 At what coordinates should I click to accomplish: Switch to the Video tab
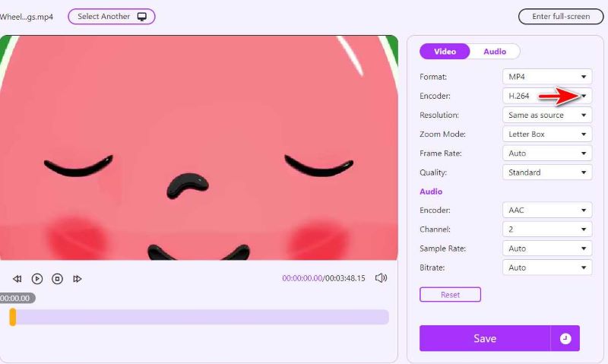click(445, 52)
